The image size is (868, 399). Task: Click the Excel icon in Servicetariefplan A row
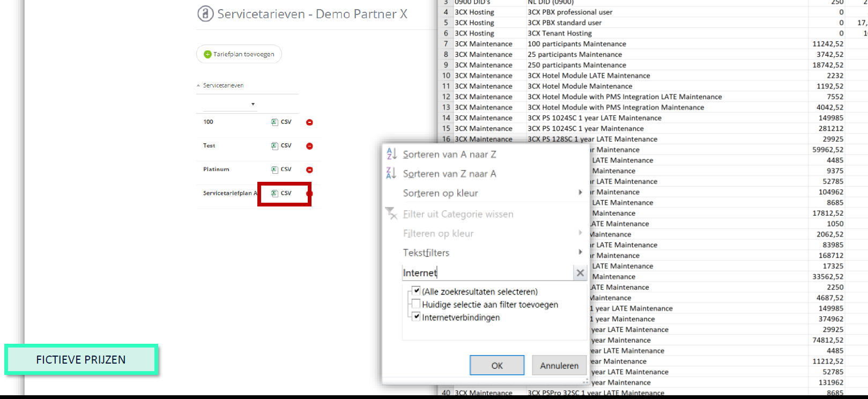[275, 193]
